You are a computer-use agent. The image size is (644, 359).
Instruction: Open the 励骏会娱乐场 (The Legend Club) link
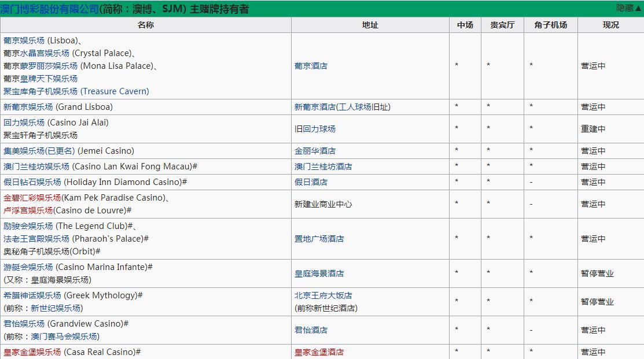point(28,225)
